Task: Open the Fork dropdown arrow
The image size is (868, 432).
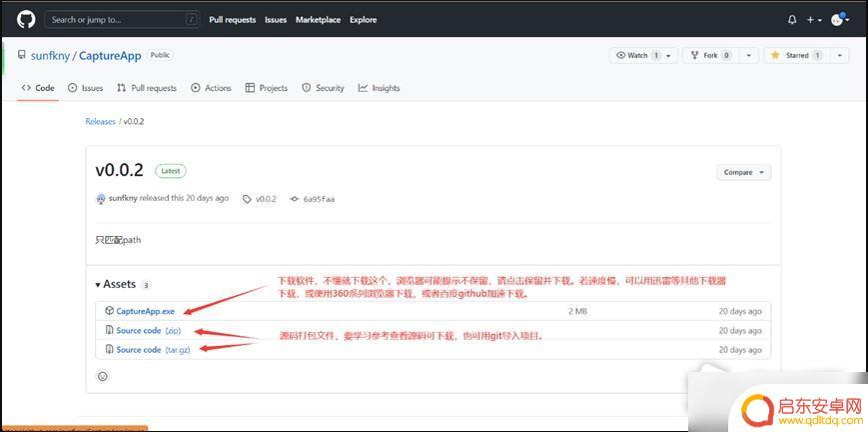Action: pos(748,55)
